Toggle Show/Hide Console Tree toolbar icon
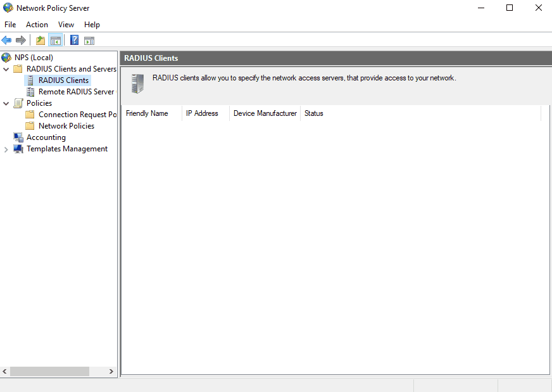 56,41
